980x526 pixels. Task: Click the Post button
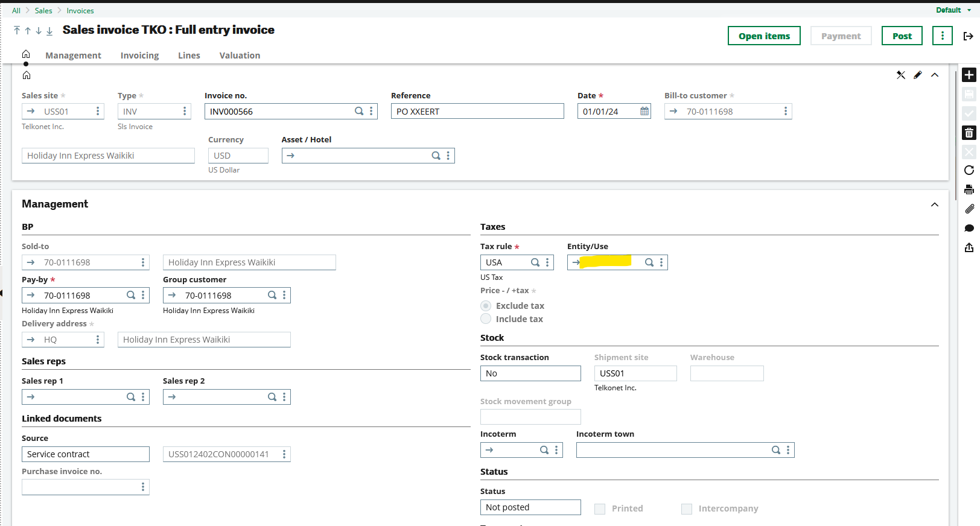click(902, 36)
